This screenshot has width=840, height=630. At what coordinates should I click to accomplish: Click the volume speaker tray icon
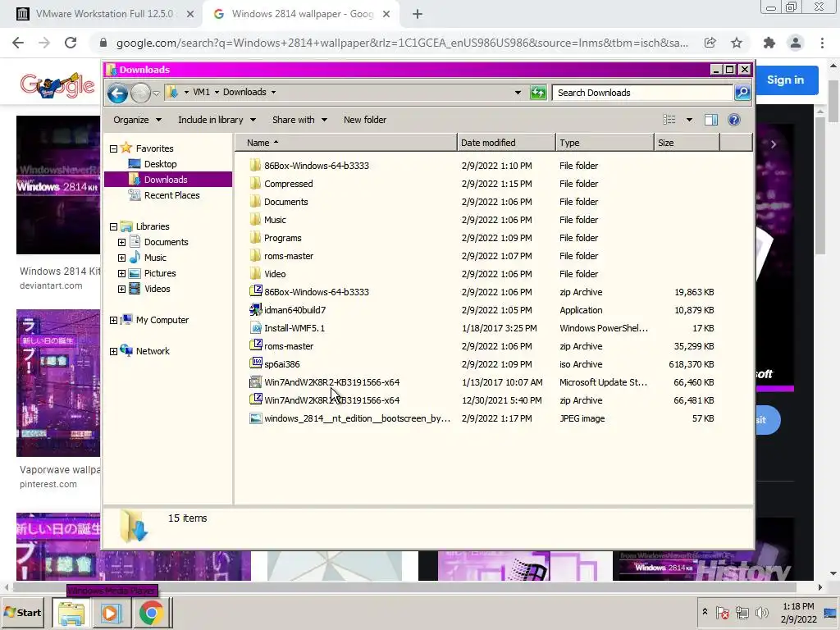[x=761, y=612]
